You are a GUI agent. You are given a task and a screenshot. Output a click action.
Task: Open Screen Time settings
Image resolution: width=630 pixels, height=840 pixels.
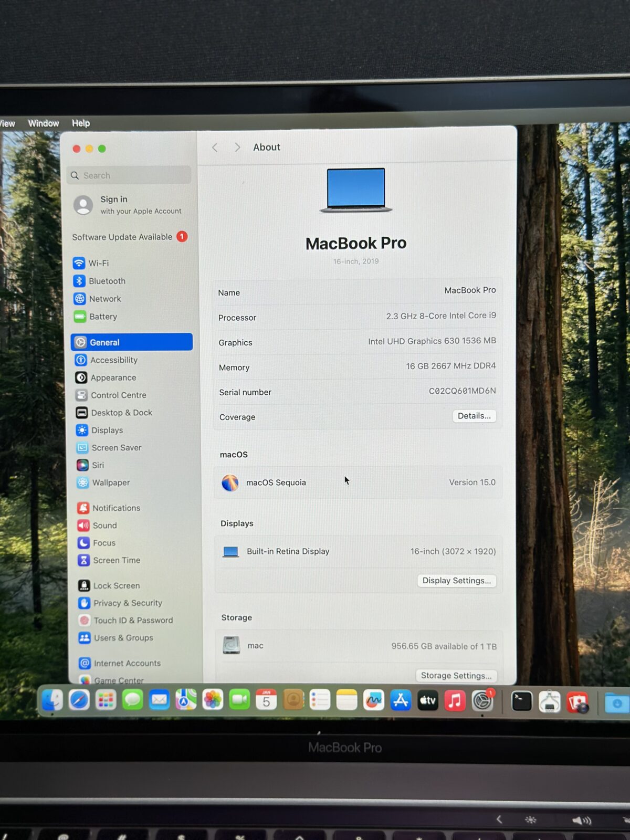(x=109, y=560)
